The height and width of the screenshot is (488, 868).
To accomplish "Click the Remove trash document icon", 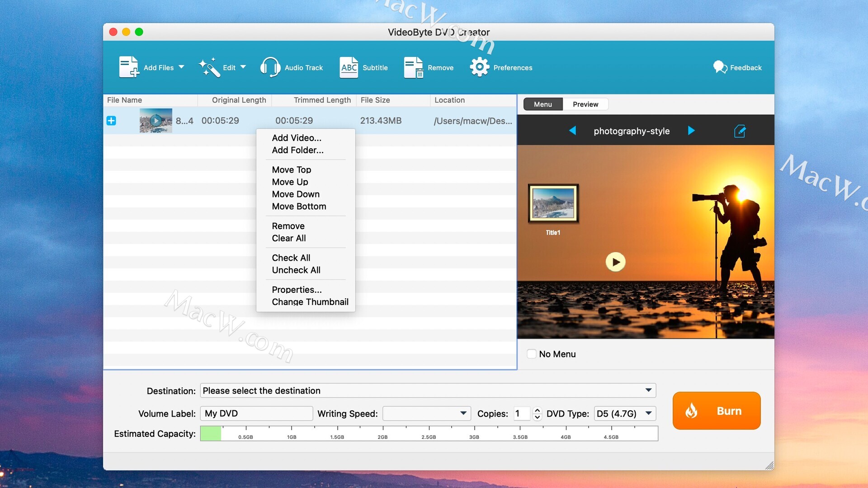I will 413,67.
